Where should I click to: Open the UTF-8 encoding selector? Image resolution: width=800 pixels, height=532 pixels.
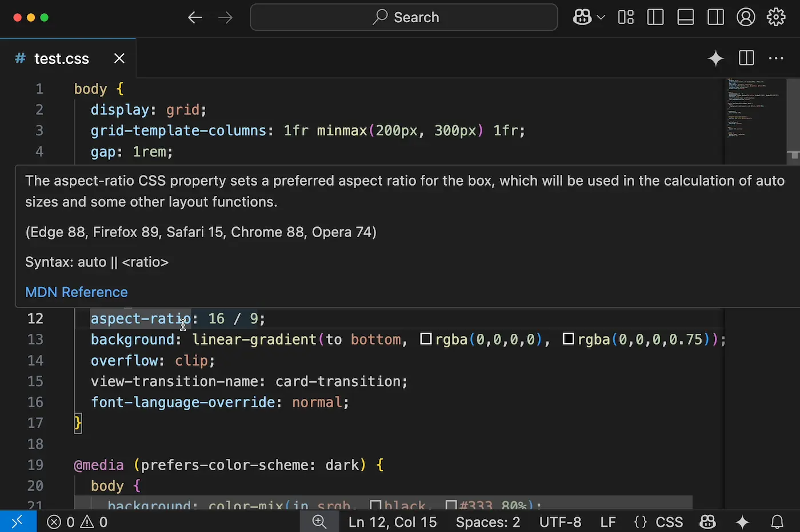[x=560, y=522]
